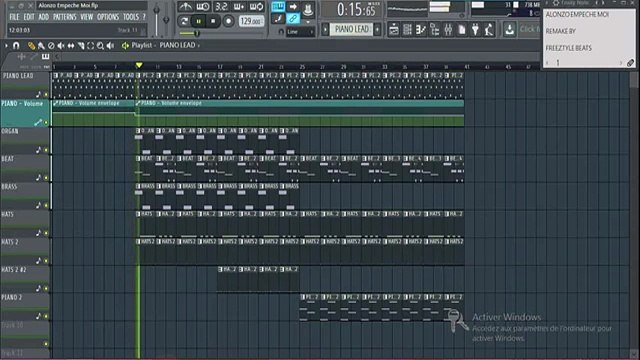640x360 pixels.
Task: Open the TOOLS menu
Action: tap(131, 17)
